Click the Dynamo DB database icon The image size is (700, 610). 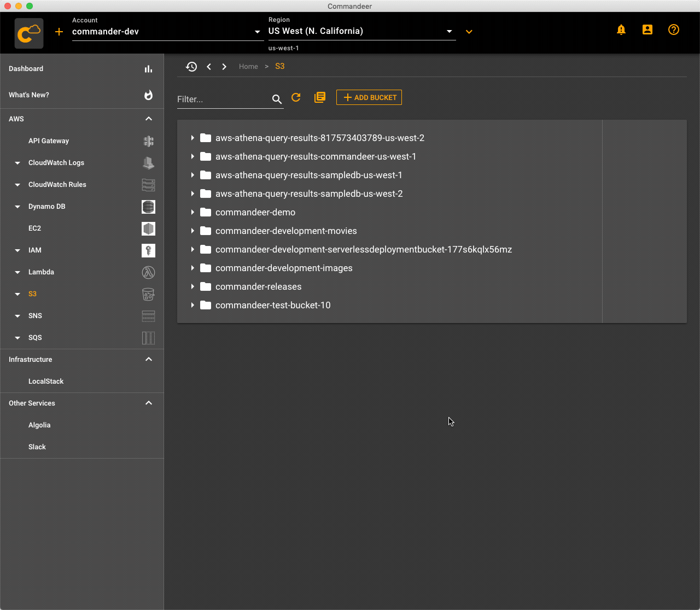[148, 207]
